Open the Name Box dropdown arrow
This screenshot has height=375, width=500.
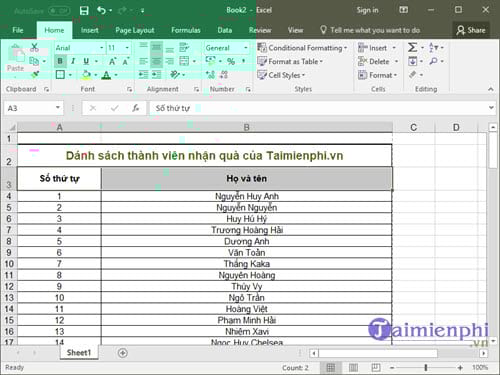pyautogui.click(x=58, y=108)
